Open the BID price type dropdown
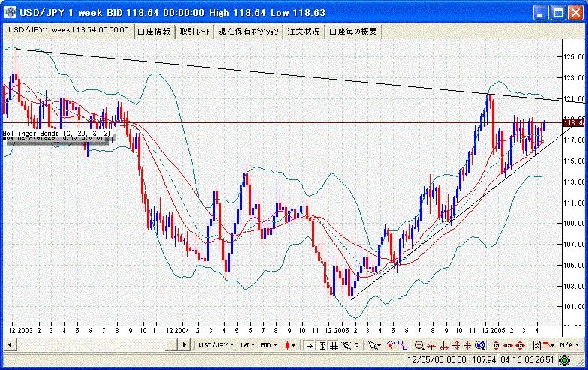 pos(268,345)
